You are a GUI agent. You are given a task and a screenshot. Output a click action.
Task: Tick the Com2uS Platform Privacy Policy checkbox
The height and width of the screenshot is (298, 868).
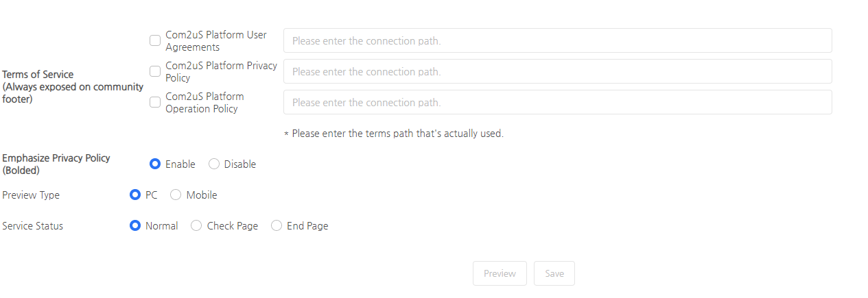(x=155, y=71)
